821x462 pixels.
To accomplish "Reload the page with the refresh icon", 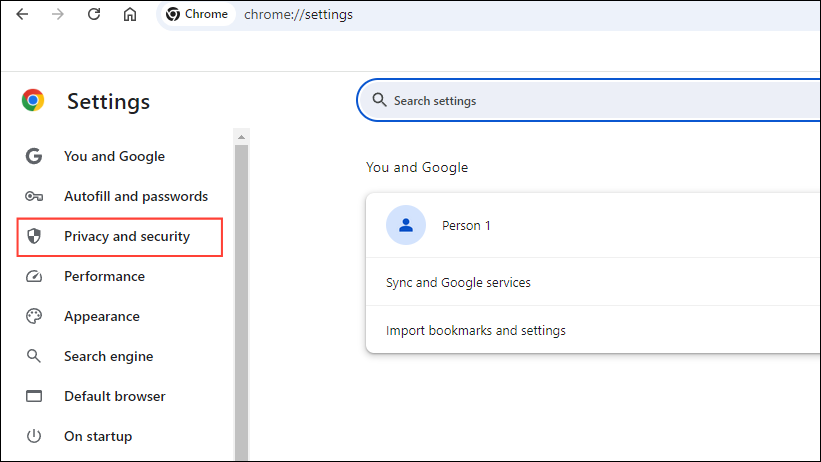I will click(x=94, y=14).
